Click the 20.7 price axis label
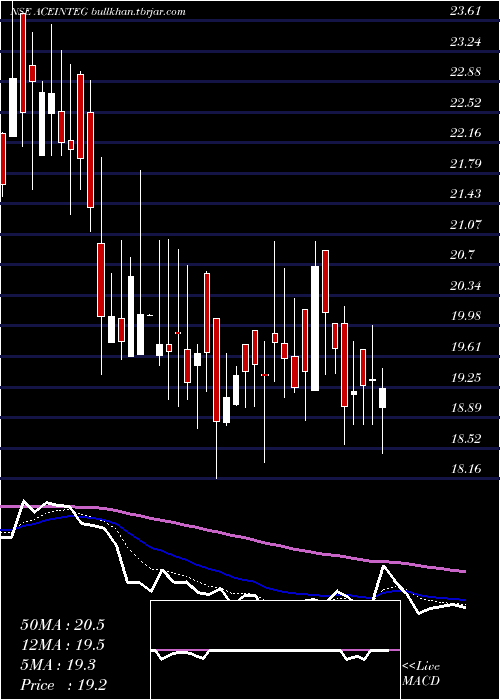The width and height of the screenshot is (500, 700). tap(463, 255)
